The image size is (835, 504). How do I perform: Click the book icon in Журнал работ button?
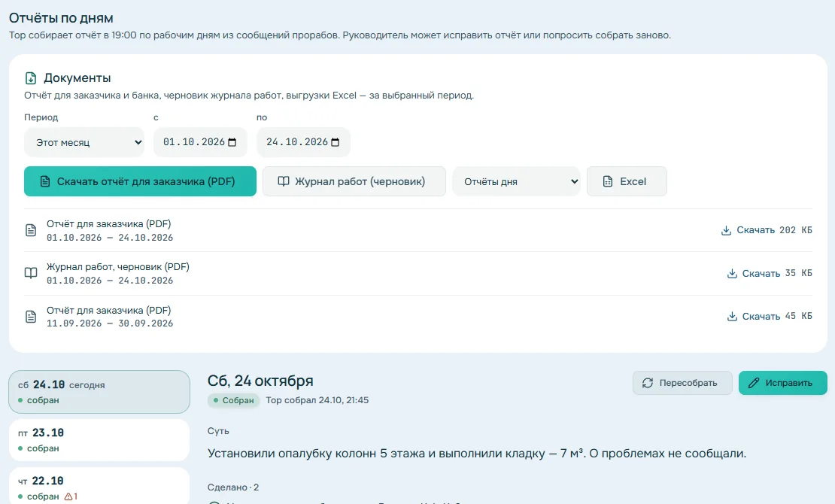click(284, 182)
